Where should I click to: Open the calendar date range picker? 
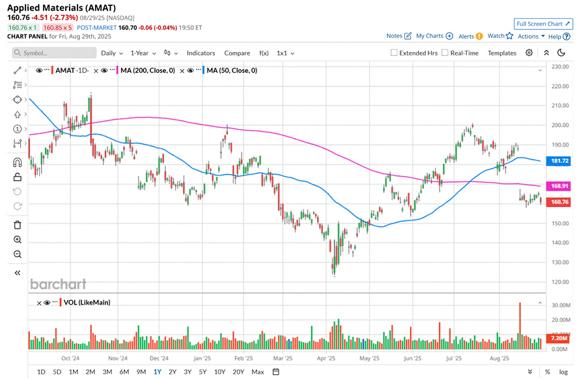(275, 372)
